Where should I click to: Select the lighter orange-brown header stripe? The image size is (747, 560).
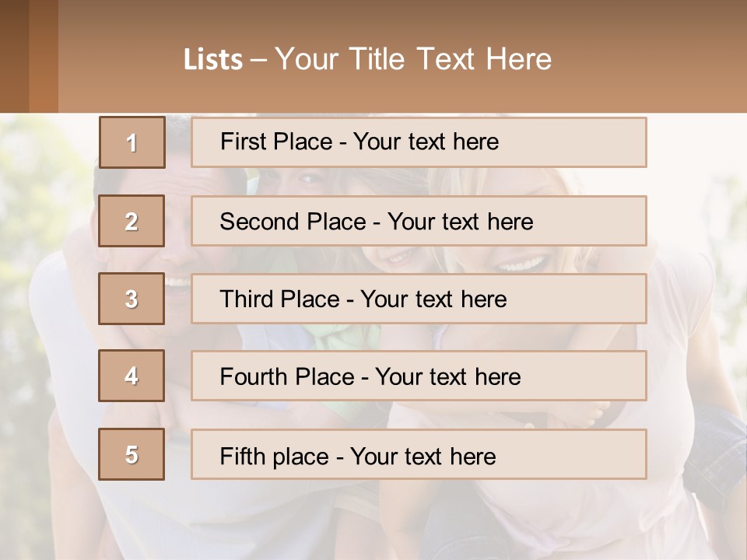click(x=44, y=56)
